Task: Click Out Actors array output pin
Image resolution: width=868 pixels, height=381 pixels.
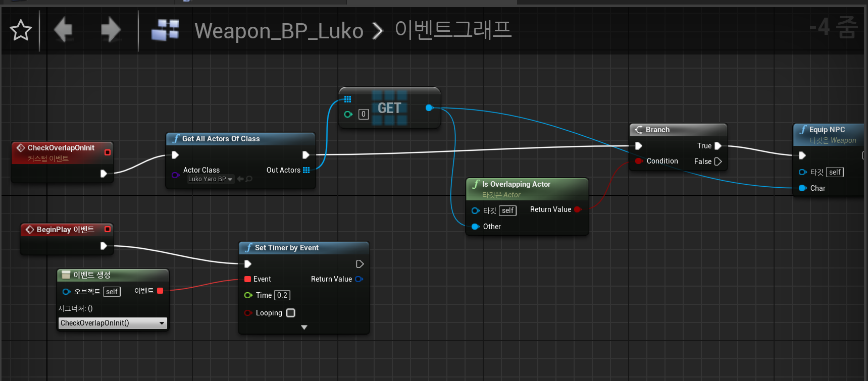Action: (x=306, y=170)
